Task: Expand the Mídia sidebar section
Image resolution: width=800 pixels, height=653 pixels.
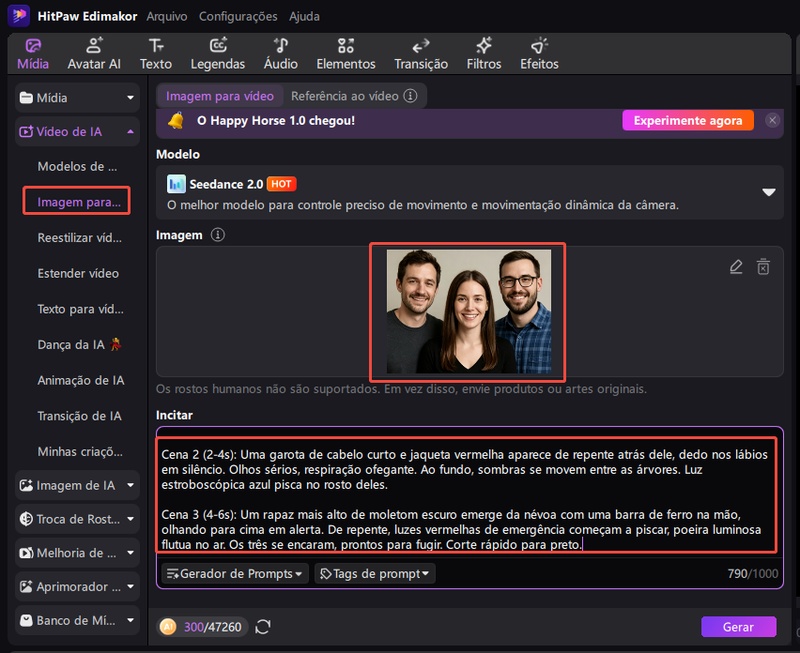Action: click(x=78, y=97)
